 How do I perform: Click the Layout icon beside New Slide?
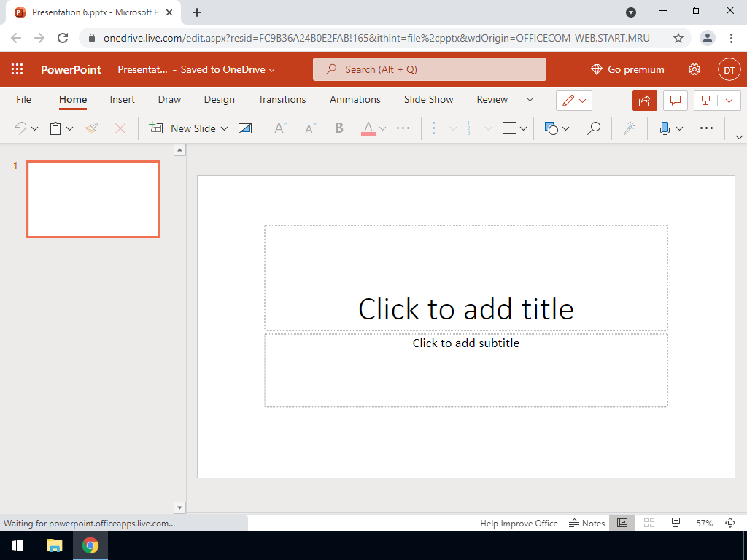pos(245,128)
